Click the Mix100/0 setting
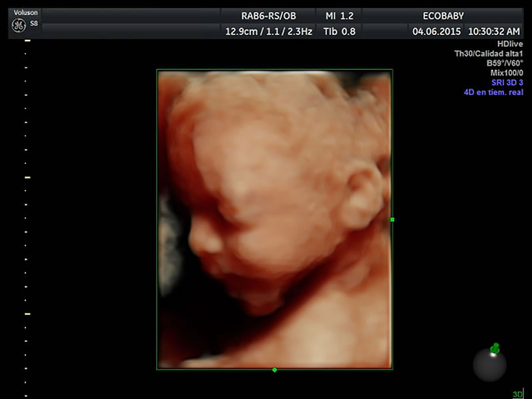This screenshot has width=532, height=399. click(506, 72)
